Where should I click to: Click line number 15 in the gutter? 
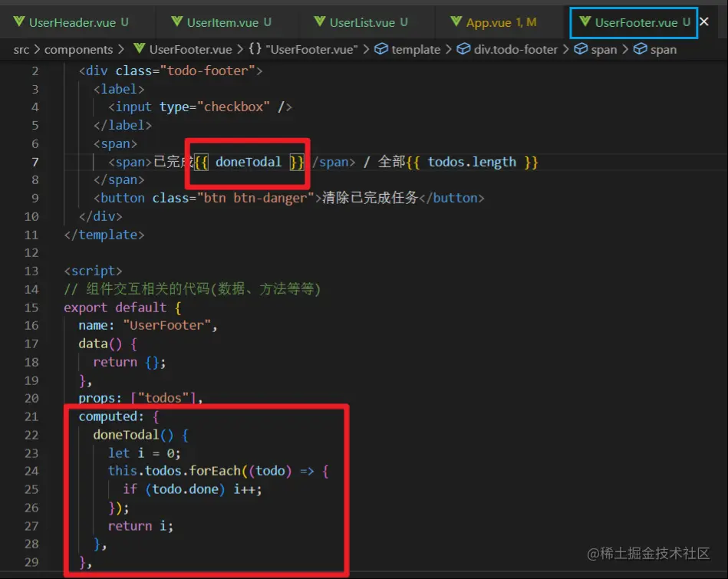pyautogui.click(x=31, y=308)
